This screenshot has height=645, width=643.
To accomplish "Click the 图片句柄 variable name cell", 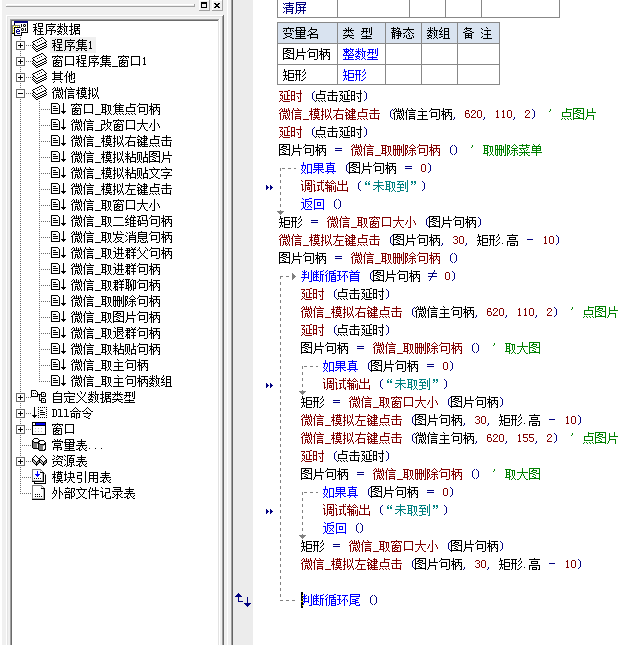I will (307, 54).
